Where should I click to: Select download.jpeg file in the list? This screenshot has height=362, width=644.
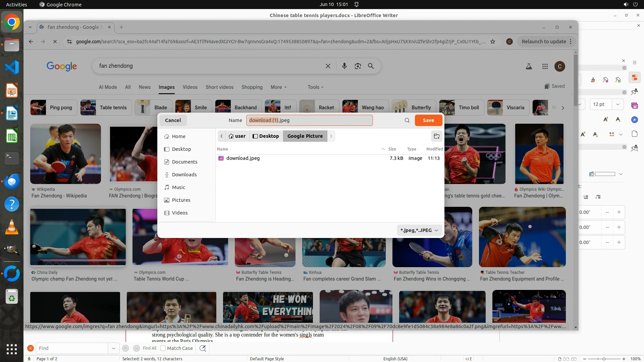pyautogui.click(x=243, y=158)
